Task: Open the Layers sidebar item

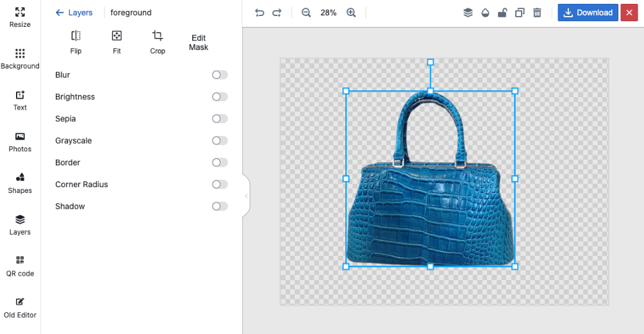Action: coord(20,225)
